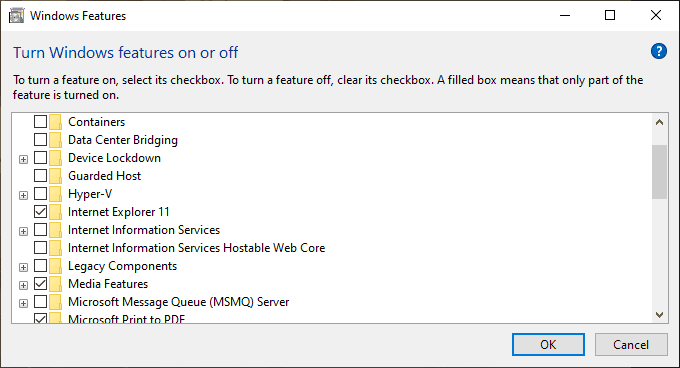Select the Hyper-V folder icon
This screenshot has width=680, height=368.
pos(56,194)
